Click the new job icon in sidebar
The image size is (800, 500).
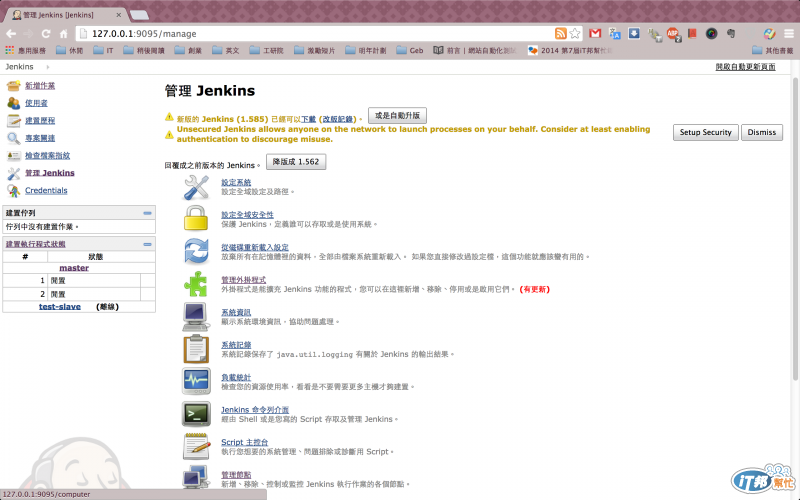13,85
